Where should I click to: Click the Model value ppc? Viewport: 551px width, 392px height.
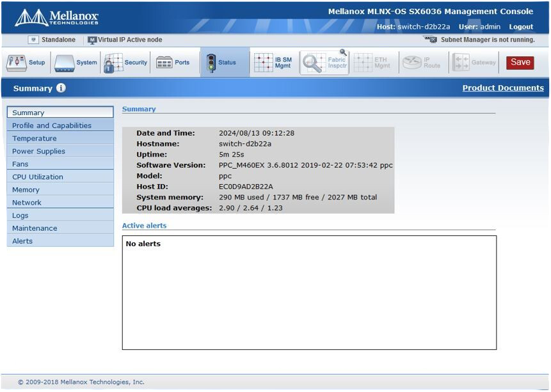coord(225,176)
